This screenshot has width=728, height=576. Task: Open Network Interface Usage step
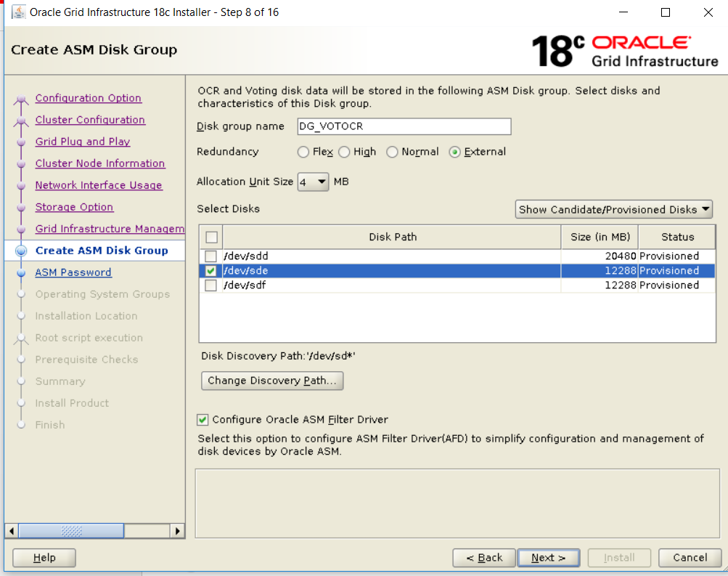(x=99, y=185)
